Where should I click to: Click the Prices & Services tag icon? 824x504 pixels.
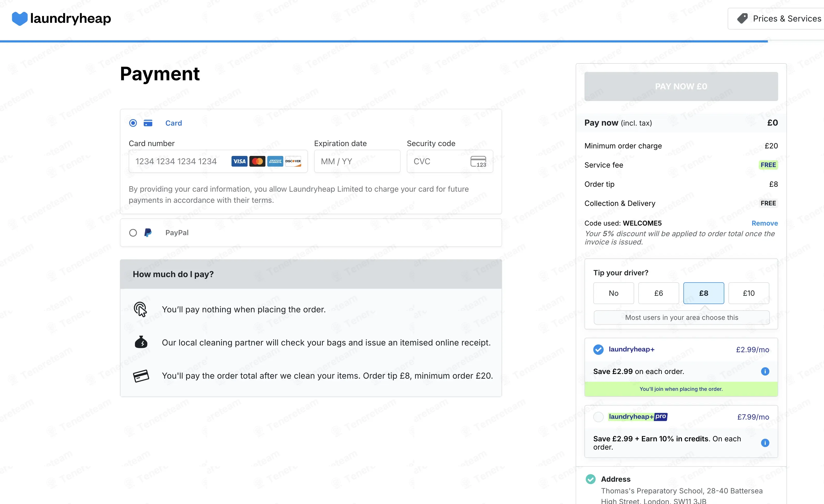click(x=742, y=18)
